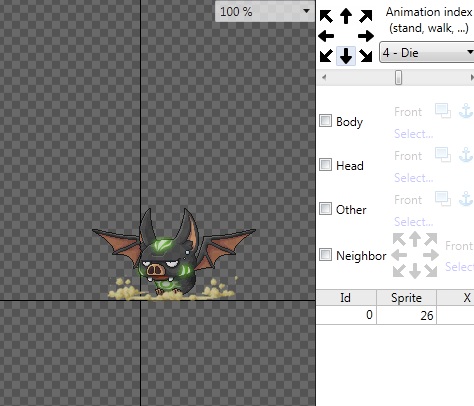Click the Sprite column header
Screen dimensions: 474x406
click(x=406, y=298)
